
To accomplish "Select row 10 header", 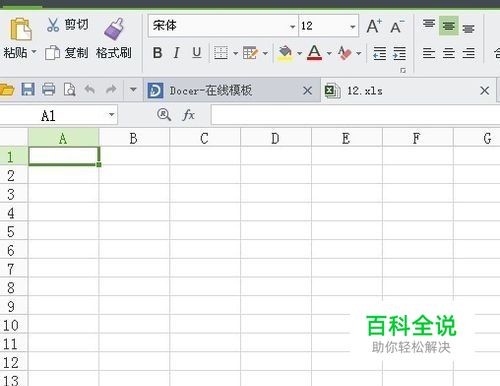I will pyautogui.click(x=14, y=324).
